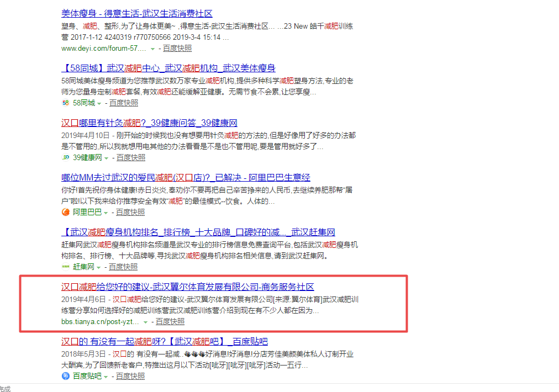Open the 美体瘦身 得意生活 result title
Viewport: 559px width, 392px height.
coord(136,14)
